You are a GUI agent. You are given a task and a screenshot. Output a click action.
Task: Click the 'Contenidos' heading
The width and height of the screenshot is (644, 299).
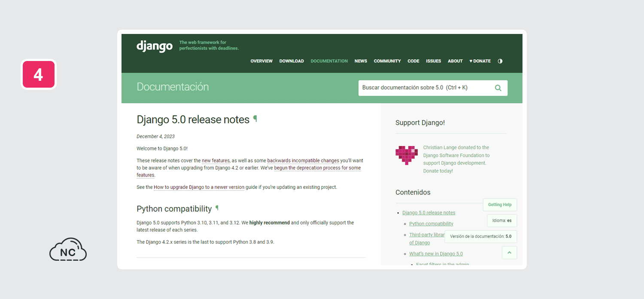click(413, 192)
